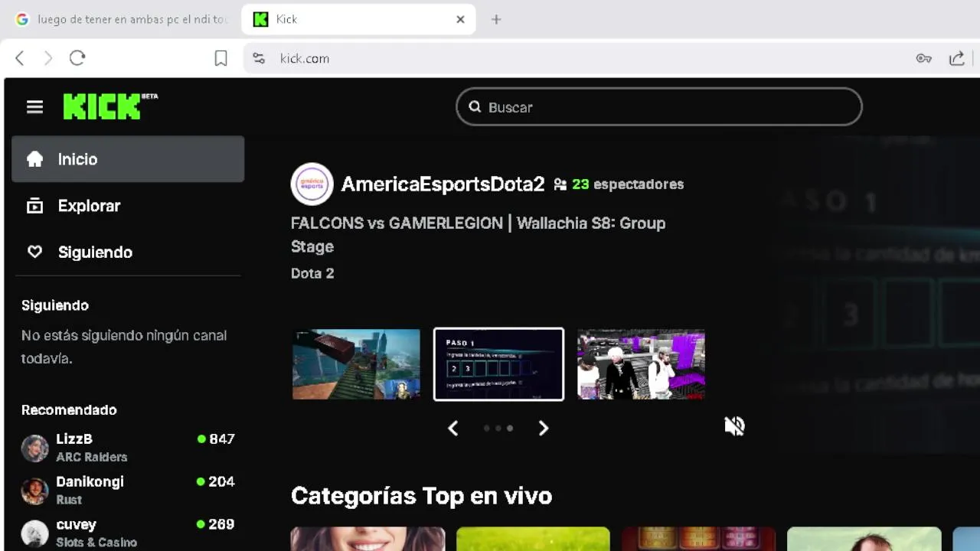Screen dimensions: 980x551
Task: Click the Siguiendo heart icon
Action: point(34,252)
